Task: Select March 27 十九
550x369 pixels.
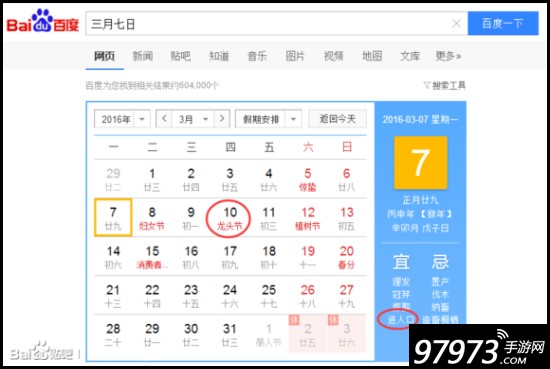Action: [x=347, y=296]
